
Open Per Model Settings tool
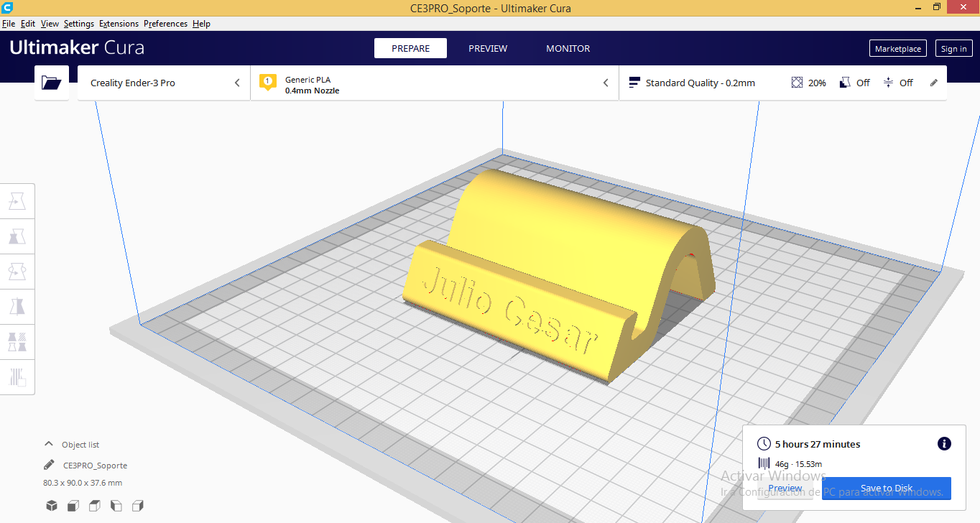coord(17,341)
